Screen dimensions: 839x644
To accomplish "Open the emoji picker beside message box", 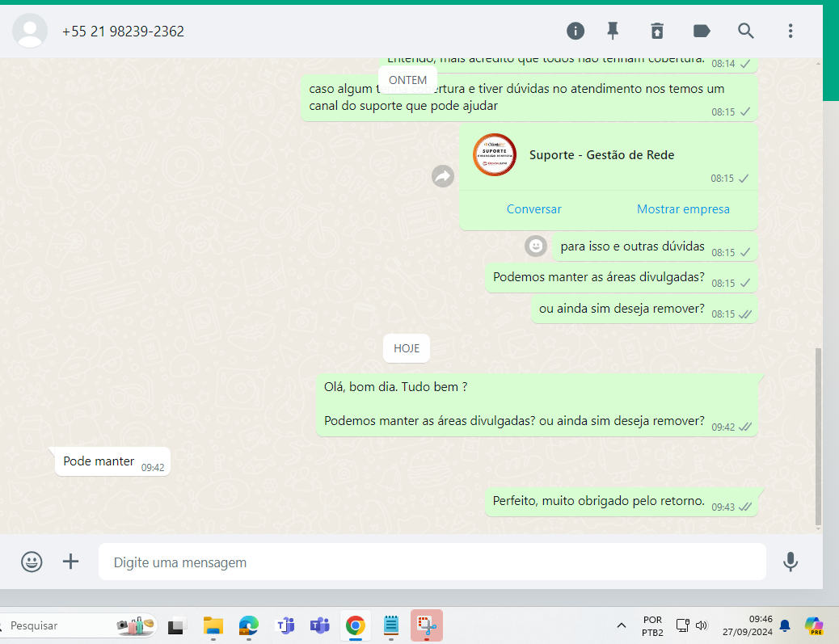I will (32, 562).
